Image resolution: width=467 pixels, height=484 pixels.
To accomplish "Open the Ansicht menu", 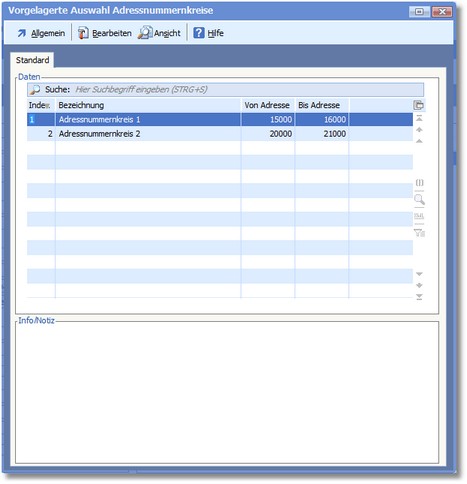I will click(x=159, y=33).
